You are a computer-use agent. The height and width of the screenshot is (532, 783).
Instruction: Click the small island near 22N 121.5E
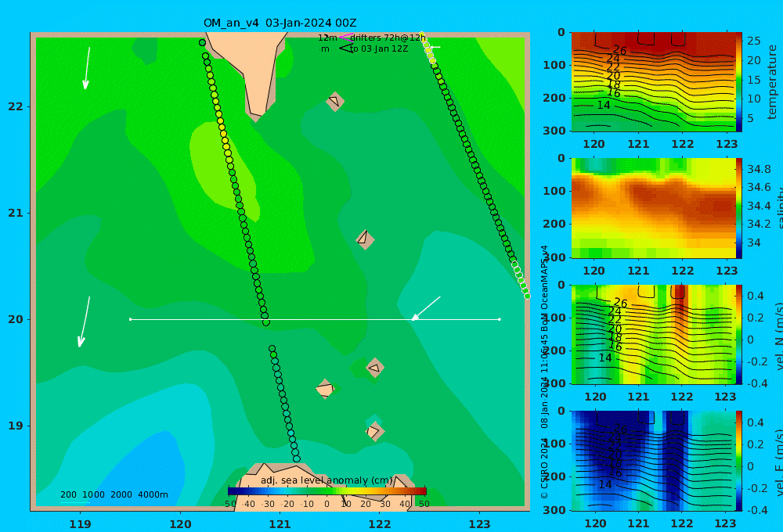point(335,101)
